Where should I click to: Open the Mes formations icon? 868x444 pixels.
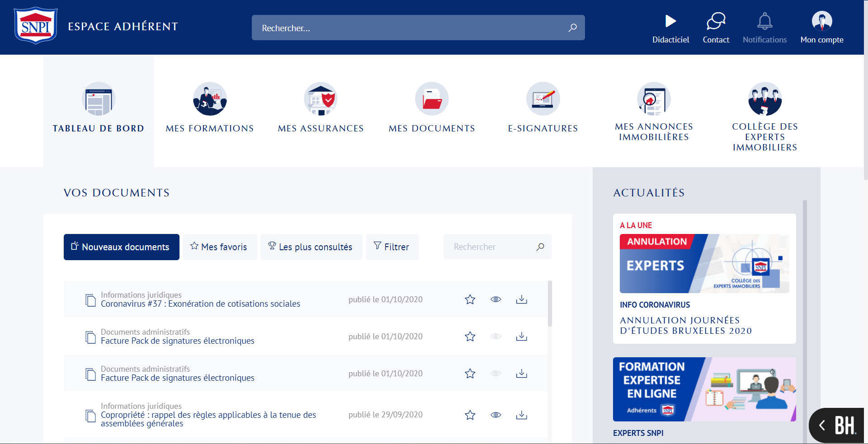210,99
